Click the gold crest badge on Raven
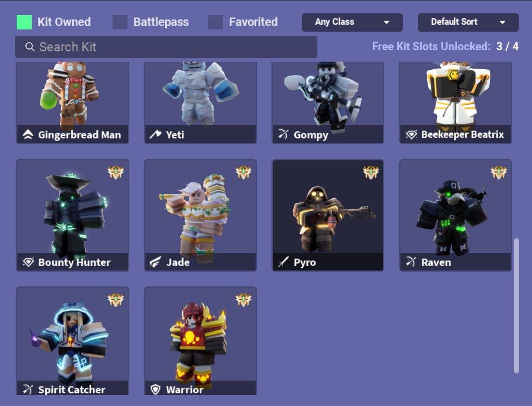 499,172
